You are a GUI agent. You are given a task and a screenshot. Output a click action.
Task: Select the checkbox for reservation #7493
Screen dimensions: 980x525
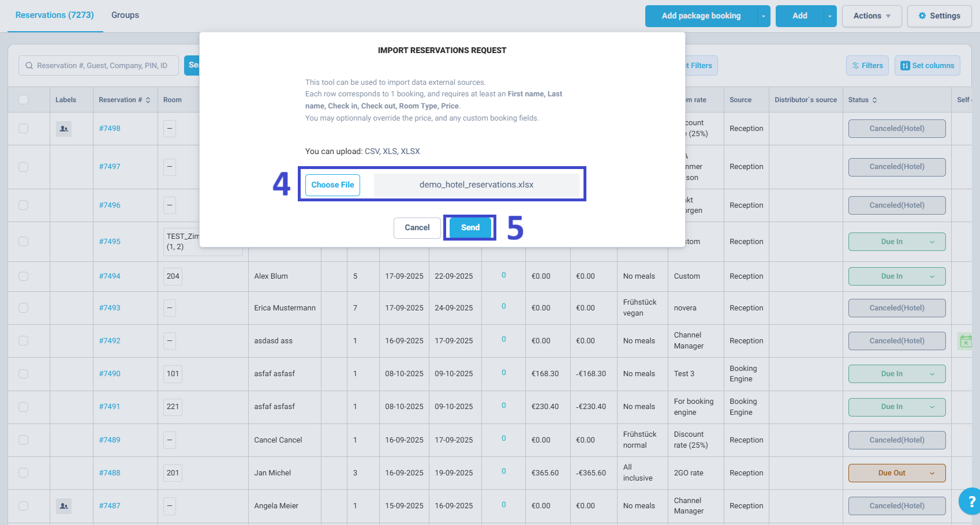tap(24, 308)
